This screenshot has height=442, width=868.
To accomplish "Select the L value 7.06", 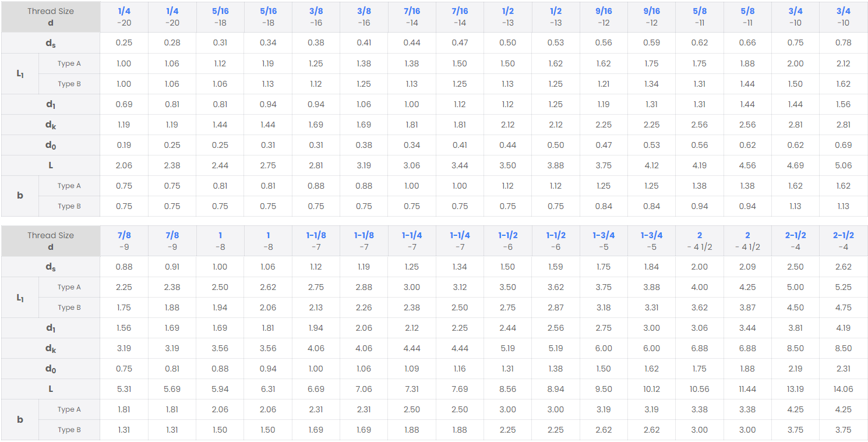I will tap(364, 389).
